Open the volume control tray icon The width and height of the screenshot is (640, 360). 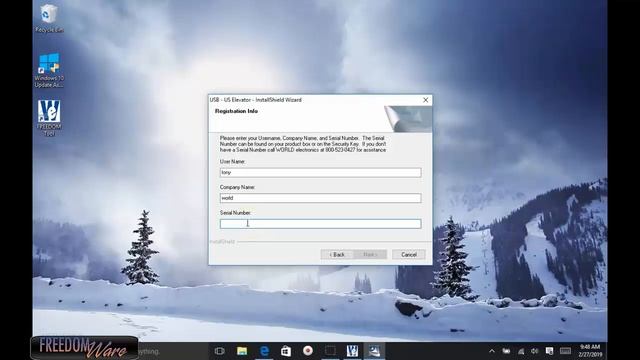(x=535, y=351)
